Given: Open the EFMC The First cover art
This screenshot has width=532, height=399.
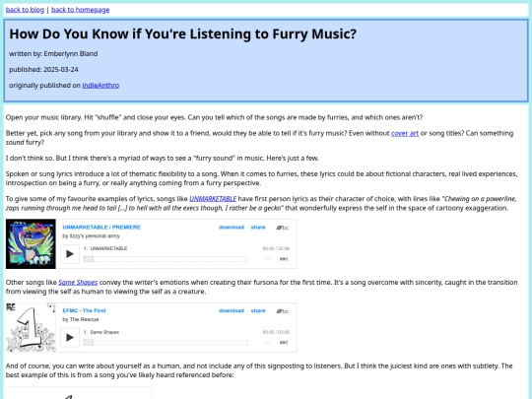Looking at the screenshot, I should (31, 327).
